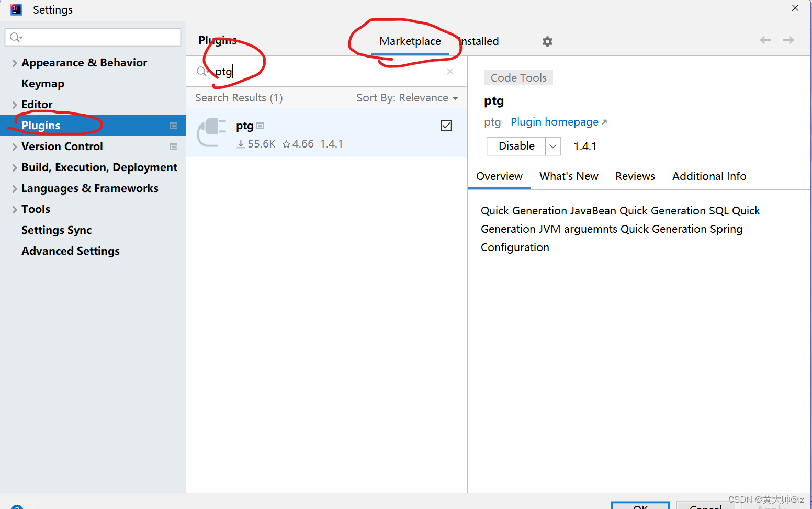
Task: Click the settings search input field
Action: click(93, 37)
